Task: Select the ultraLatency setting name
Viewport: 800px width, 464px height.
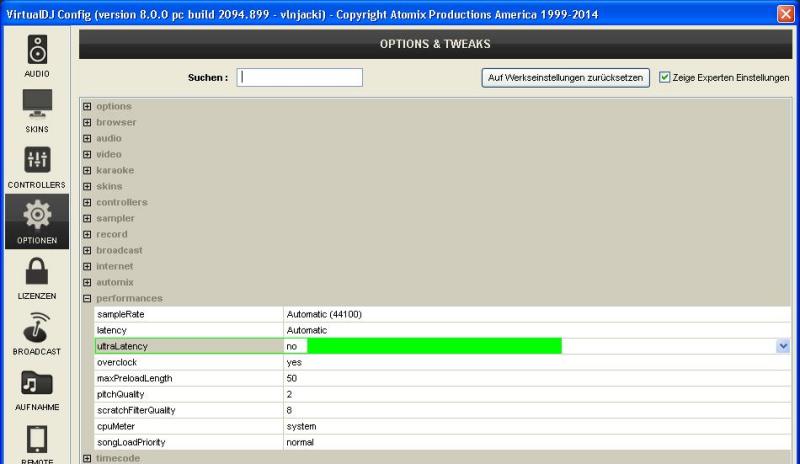Action: pyautogui.click(x=122, y=346)
